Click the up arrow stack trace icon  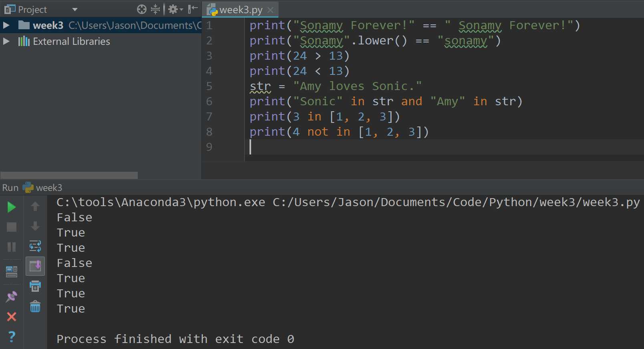(35, 206)
